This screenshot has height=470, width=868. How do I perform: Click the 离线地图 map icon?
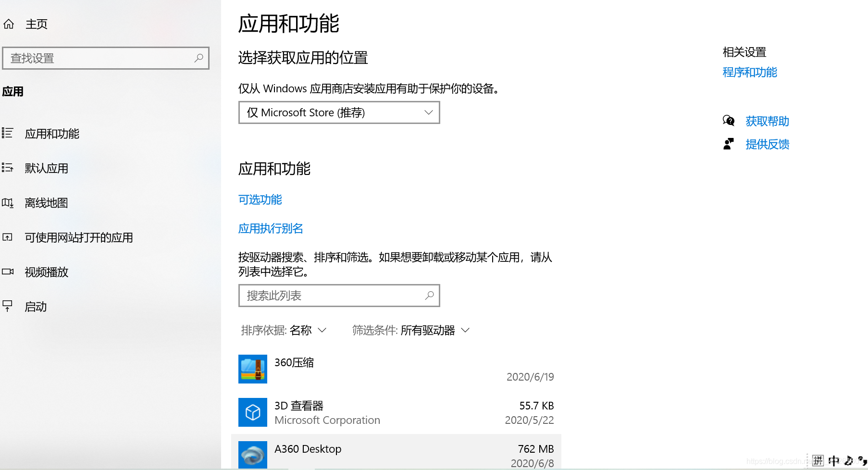pyautogui.click(x=7, y=202)
